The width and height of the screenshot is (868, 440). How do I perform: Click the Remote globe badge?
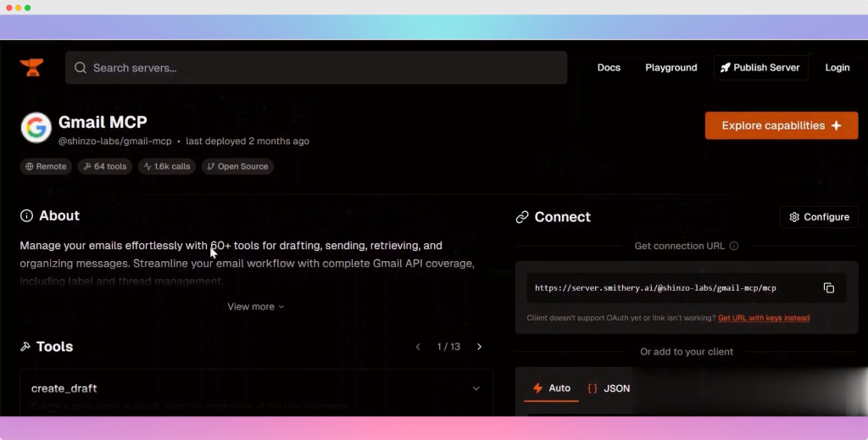click(46, 166)
